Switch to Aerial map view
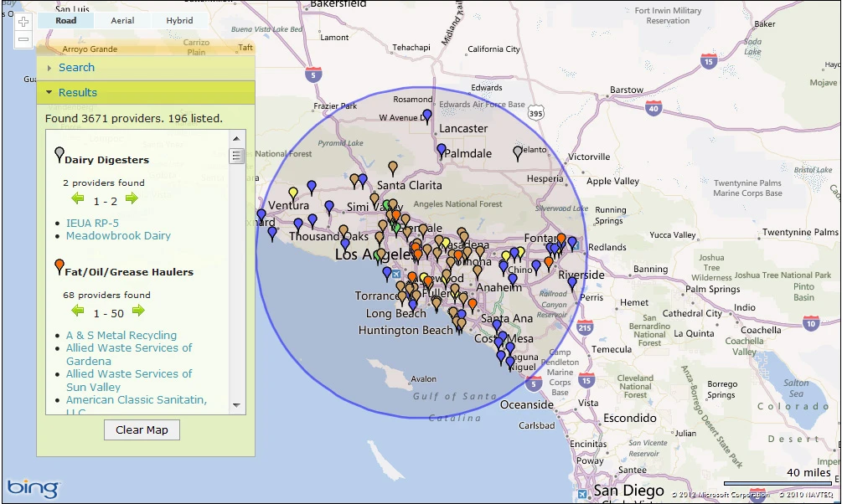This screenshot has height=504, width=842. point(122,21)
